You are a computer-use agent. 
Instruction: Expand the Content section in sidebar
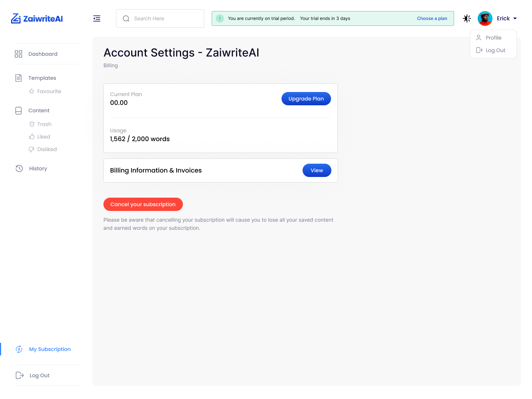(x=39, y=110)
